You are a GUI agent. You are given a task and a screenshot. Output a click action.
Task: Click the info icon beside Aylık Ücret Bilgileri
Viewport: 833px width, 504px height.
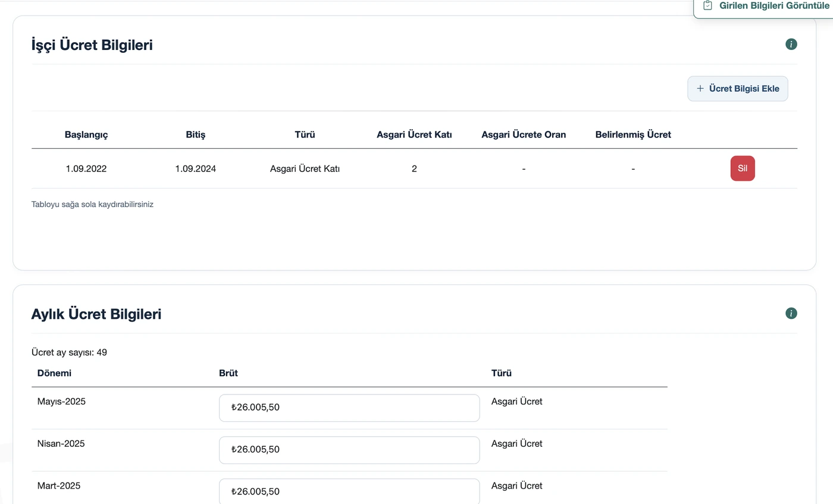click(791, 313)
